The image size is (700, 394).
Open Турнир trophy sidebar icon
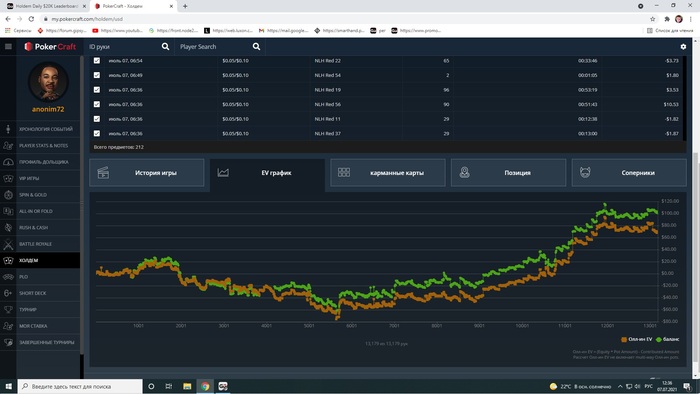(x=8, y=309)
